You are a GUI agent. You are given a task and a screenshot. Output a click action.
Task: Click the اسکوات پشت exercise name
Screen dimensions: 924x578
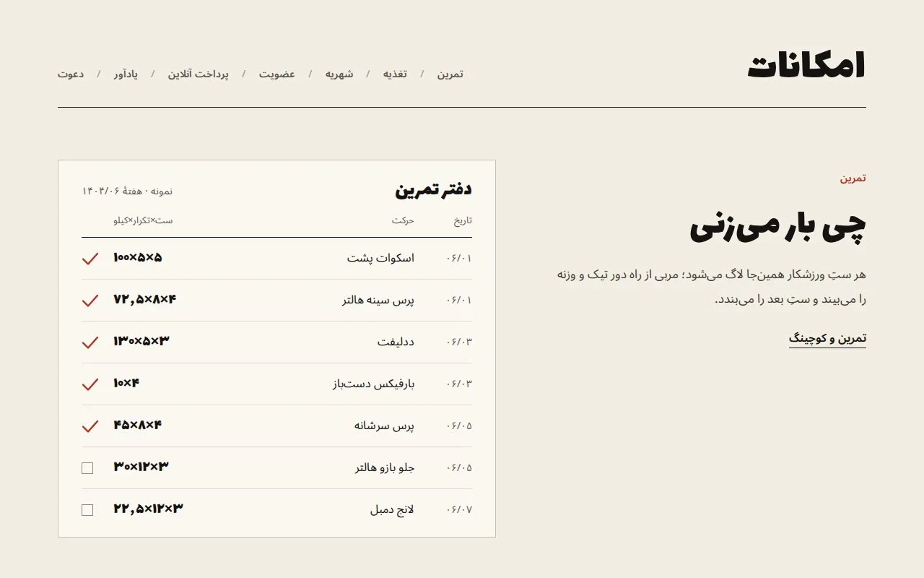[x=380, y=258]
